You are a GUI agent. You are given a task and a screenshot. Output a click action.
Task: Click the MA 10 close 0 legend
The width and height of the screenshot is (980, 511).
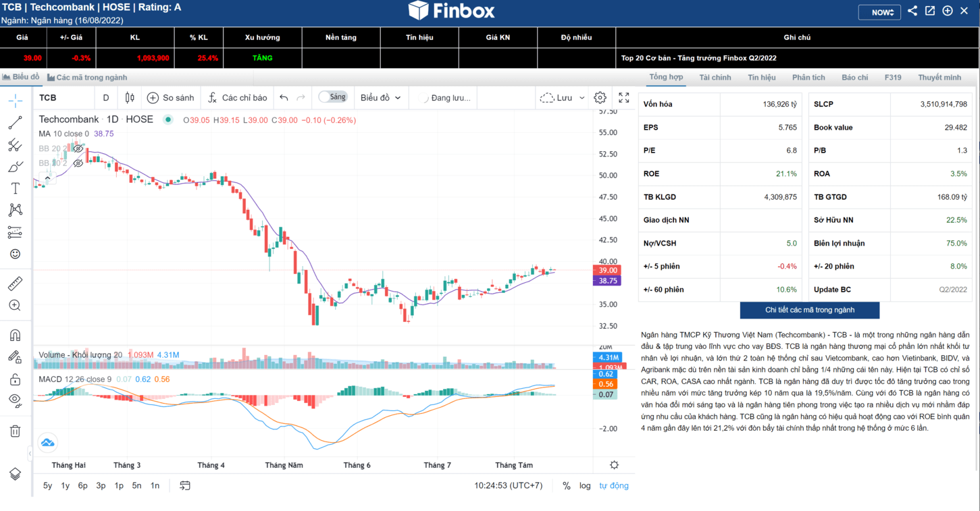[63, 134]
